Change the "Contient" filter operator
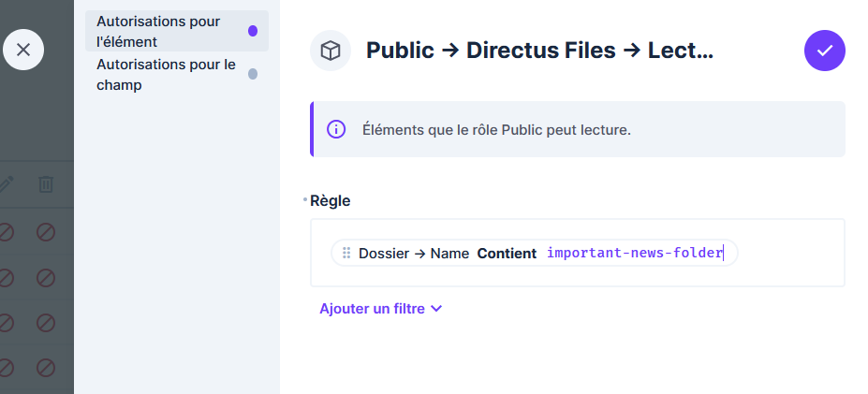868x394 pixels. (507, 253)
